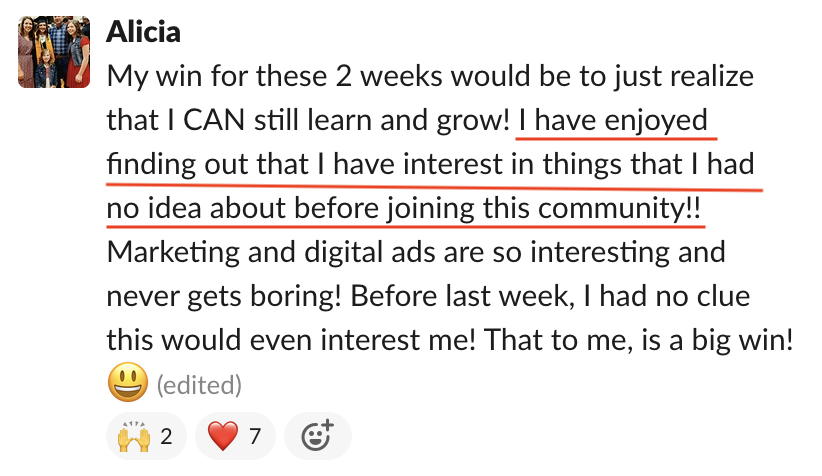
Task: Click the "(edited)" label
Action: click(x=198, y=384)
